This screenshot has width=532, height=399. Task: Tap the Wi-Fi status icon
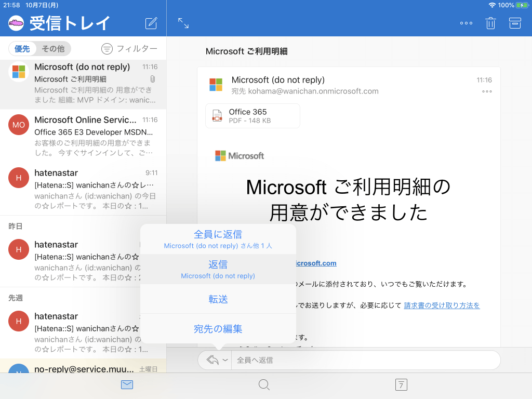492,5
